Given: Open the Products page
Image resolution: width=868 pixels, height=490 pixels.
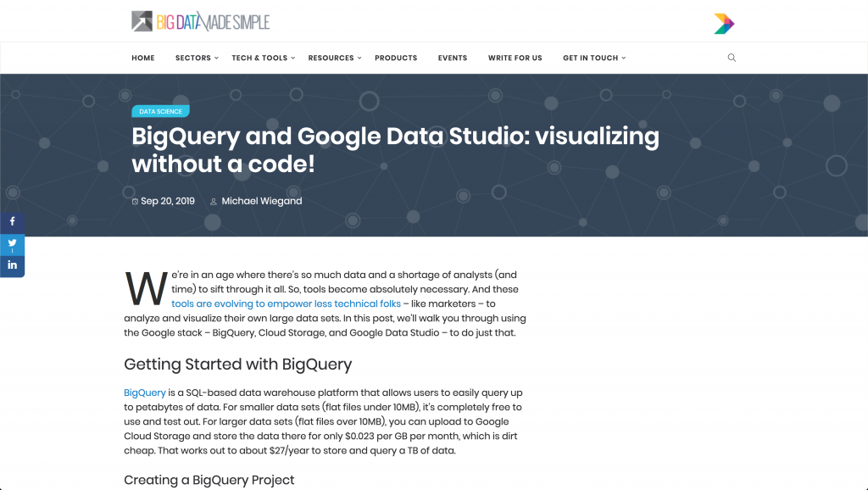Looking at the screenshot, I should 396,58.
